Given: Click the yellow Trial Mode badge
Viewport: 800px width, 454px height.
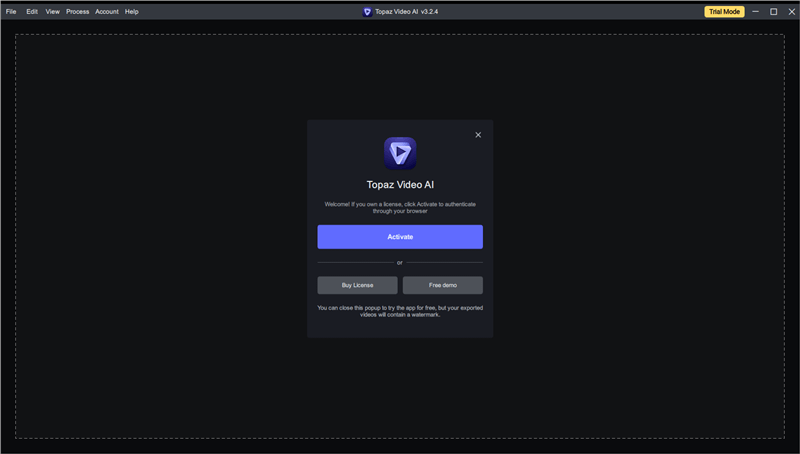Looking at the screenshot, I should [724, 11].
